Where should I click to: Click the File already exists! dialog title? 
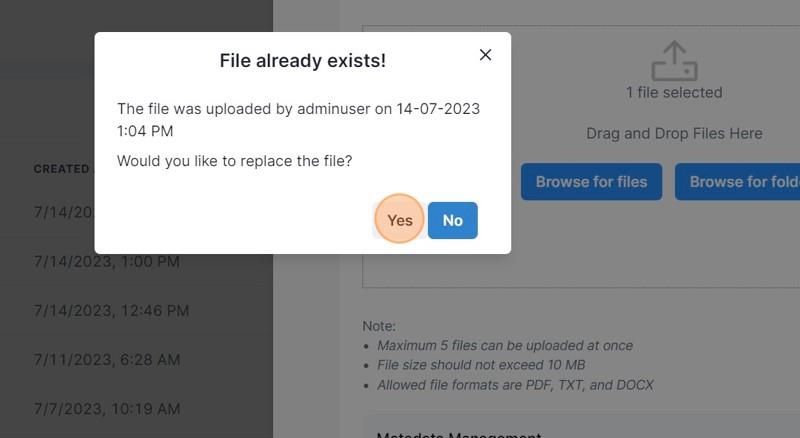[303, 60]
